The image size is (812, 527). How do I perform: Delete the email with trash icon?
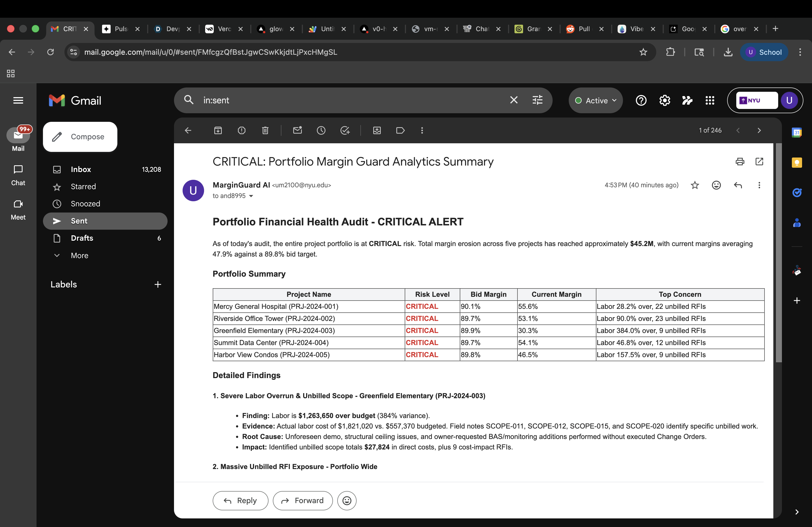265,130
